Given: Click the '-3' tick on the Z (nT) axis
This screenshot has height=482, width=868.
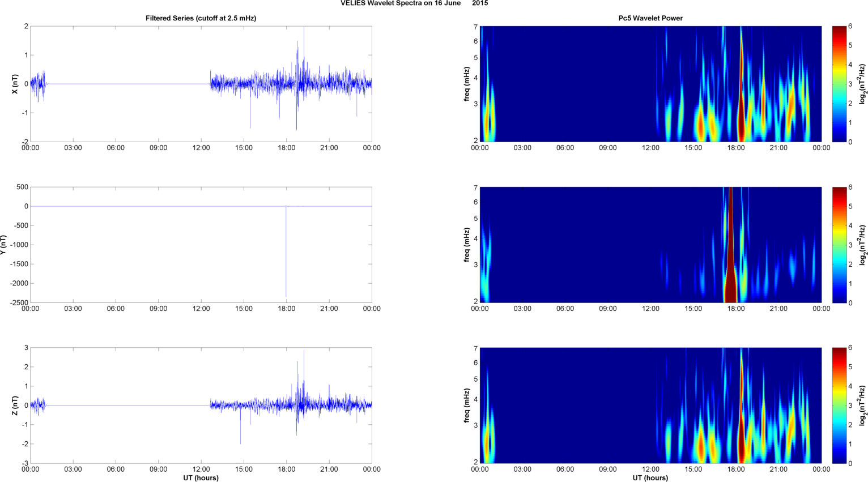Looking at the screenshot, I should 24,463.
